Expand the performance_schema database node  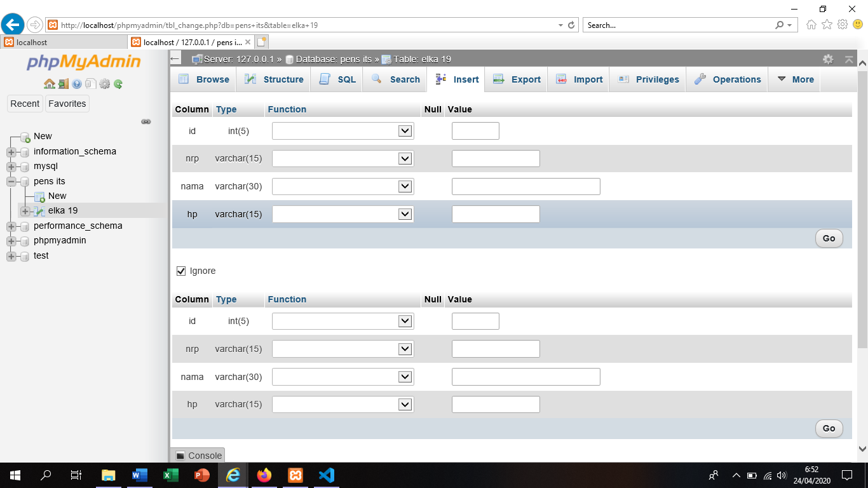click(x=11, y=226)
